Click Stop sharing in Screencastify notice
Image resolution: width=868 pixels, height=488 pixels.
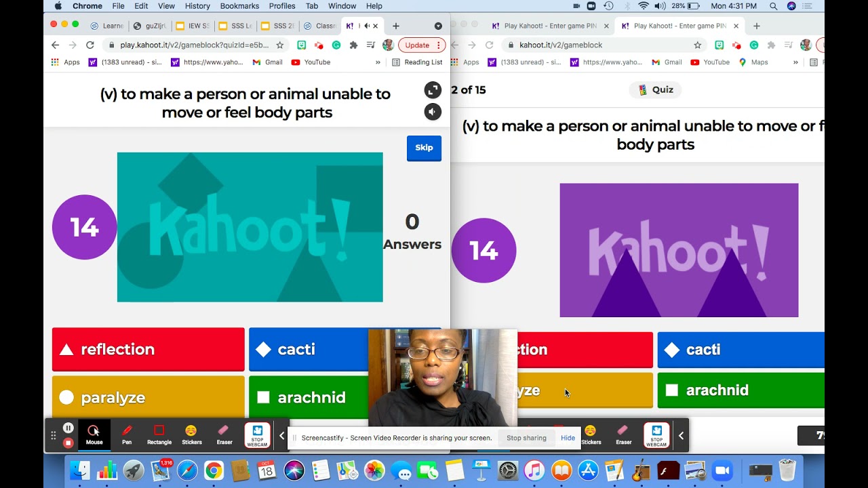(526, 438)
